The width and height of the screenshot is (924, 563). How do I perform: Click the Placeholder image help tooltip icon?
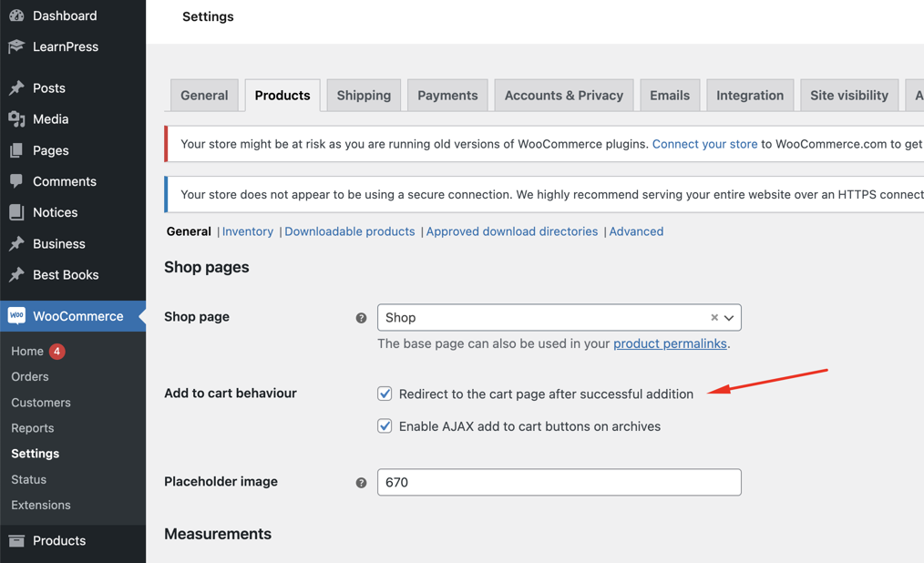tap(361, 483)
